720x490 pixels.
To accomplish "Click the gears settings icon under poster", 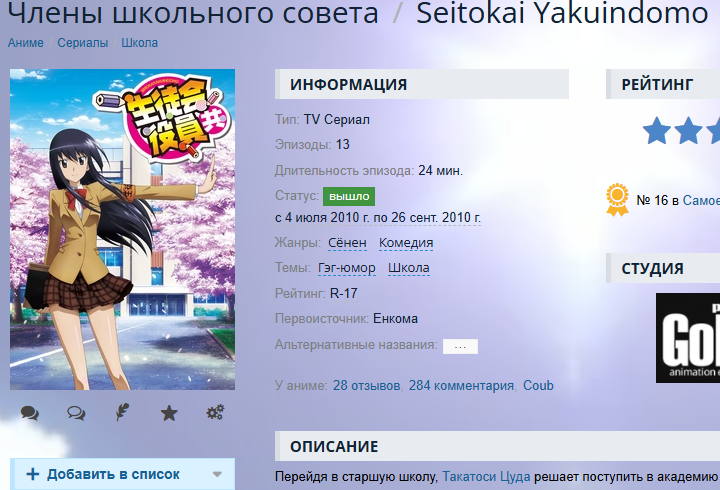I will (x=215, y=412).
